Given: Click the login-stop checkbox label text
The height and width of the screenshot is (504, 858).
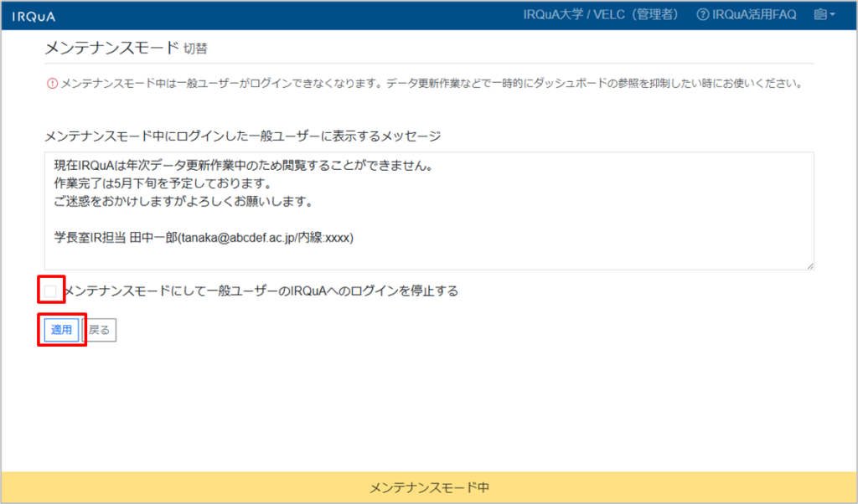Looking at the screenshot, I should pyautogui.click(x=261, y=291).
